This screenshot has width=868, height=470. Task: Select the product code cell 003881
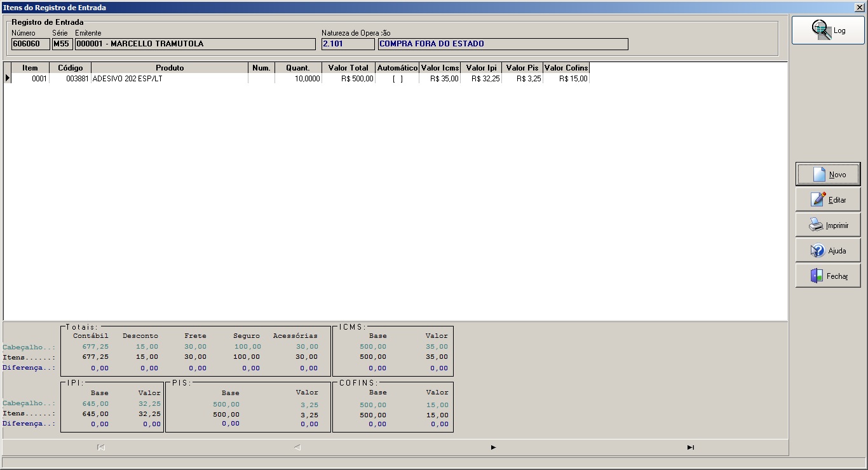point(71,79)
